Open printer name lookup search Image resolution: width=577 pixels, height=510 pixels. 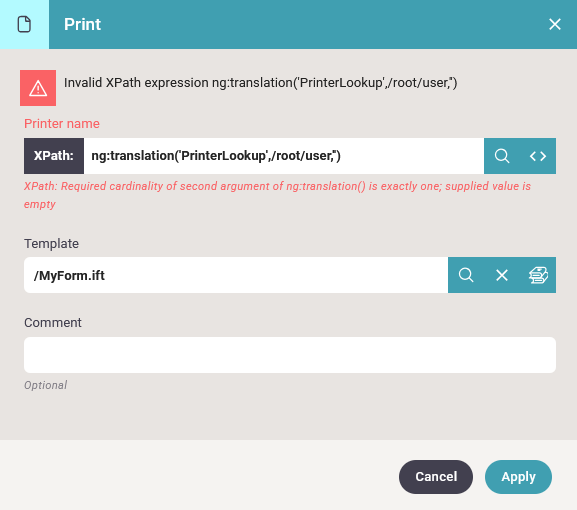click(x=502, y=156)
